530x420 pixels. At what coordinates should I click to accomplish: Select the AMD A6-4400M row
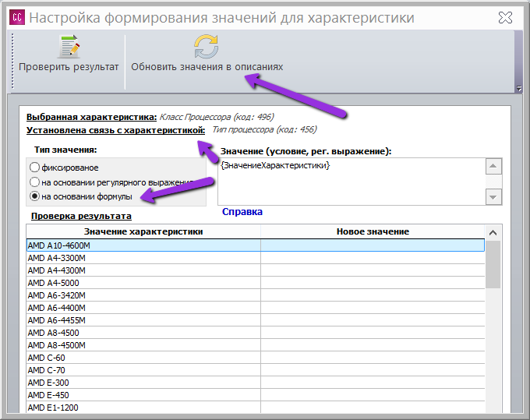click(255, 308)
